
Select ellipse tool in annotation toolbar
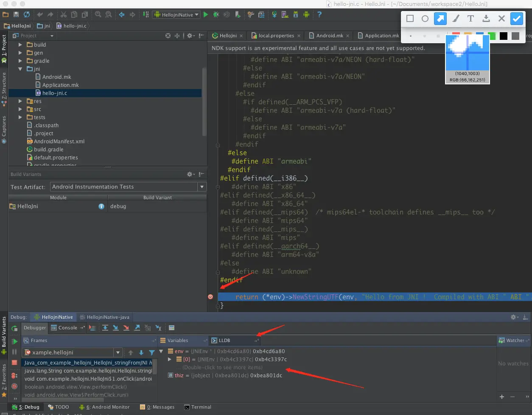click(x=425, y=19)
